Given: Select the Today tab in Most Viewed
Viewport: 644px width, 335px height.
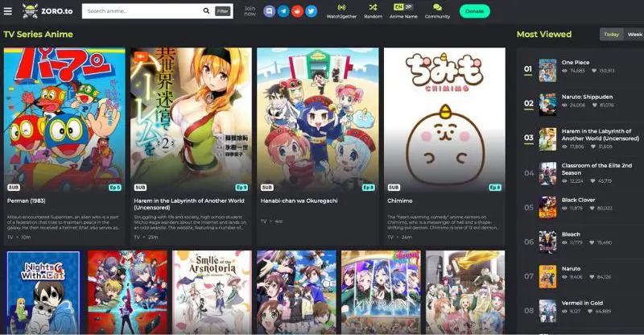Looking at the screenshot, I should pyautogui.click(x=612, y=35).
